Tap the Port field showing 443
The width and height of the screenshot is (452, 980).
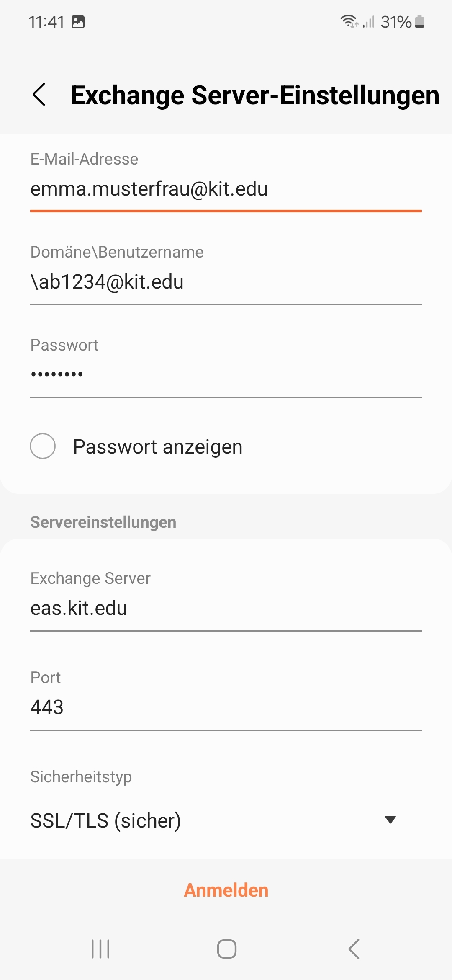226,707
